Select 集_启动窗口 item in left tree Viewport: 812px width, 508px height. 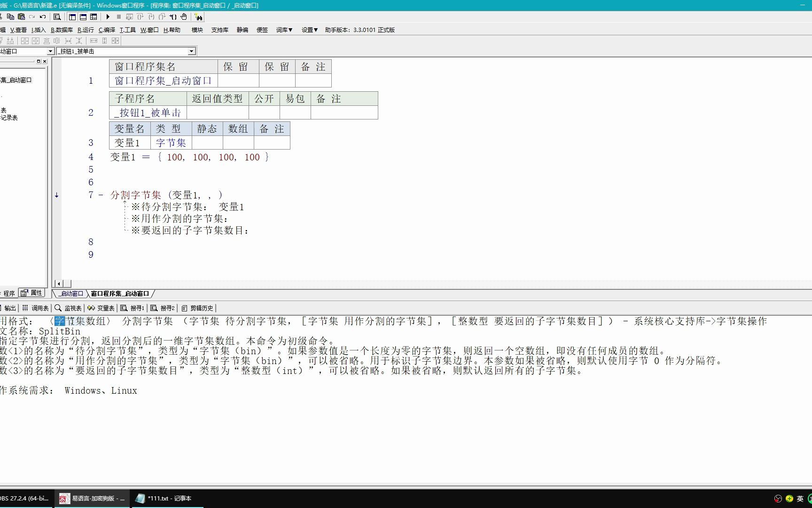(x=16, y=80)
